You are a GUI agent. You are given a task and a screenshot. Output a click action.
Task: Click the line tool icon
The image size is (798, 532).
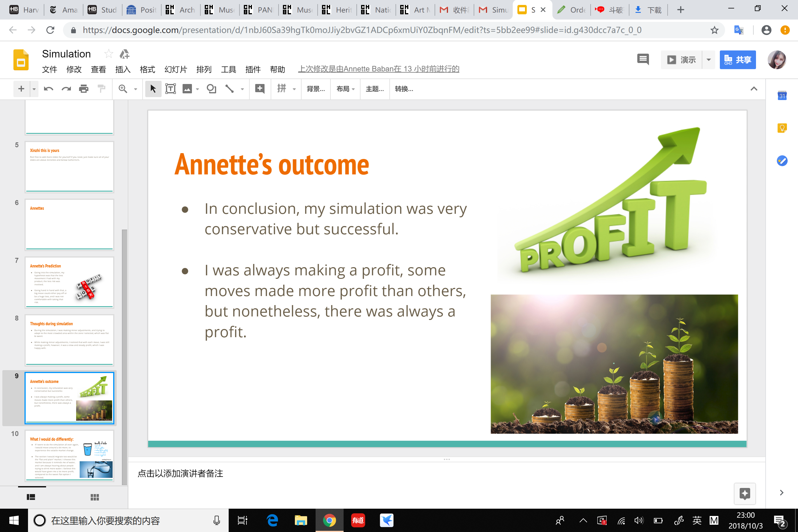(x=230, y=89)
